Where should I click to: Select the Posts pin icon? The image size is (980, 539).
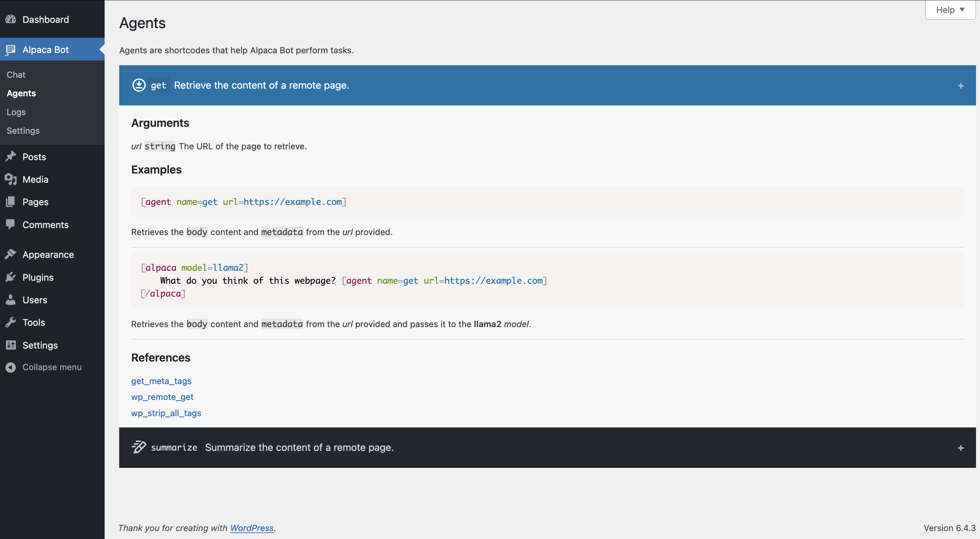(11, 157)
